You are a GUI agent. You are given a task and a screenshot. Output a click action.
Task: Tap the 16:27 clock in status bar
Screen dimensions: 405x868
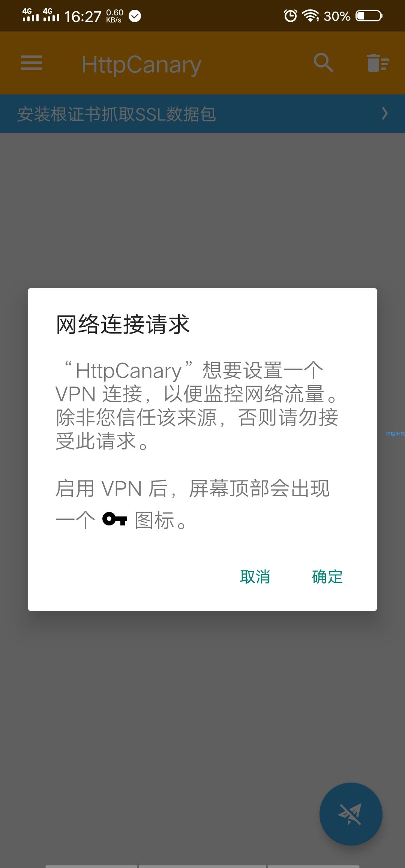click(x=82, y=16)
